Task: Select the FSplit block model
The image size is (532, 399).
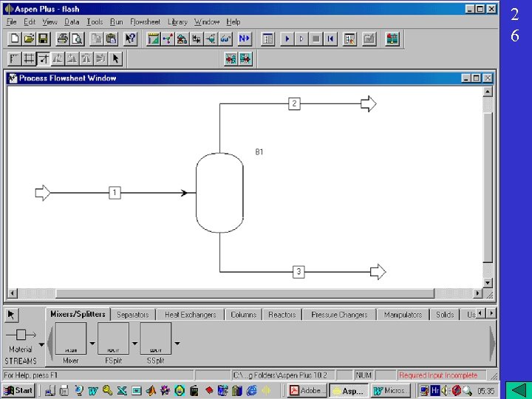Action: 113,338
